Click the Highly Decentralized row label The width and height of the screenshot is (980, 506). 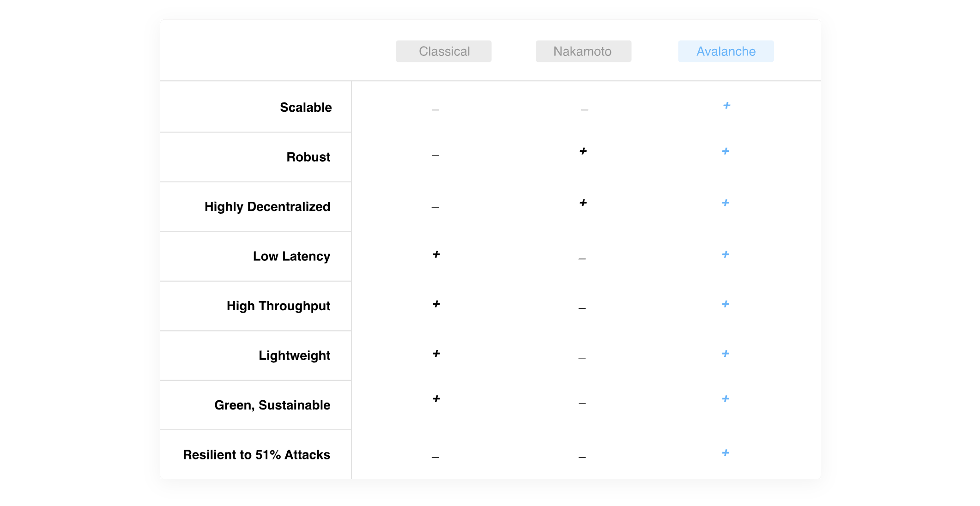click(267, 207)
